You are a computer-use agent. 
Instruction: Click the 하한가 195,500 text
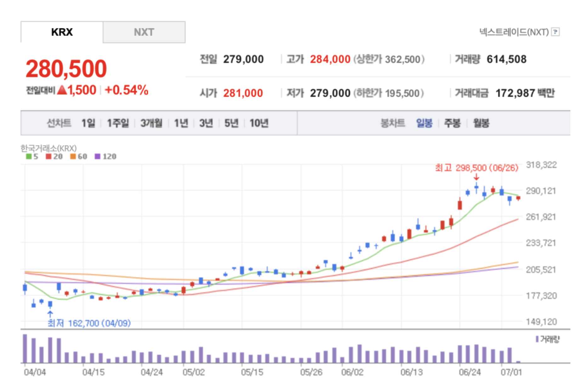coord(389,93)
